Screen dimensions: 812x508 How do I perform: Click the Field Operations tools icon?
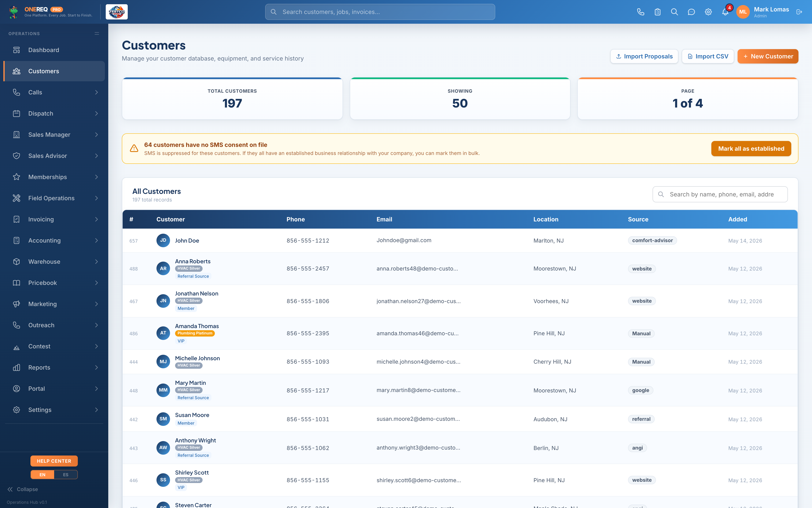(x=16, y=198)
